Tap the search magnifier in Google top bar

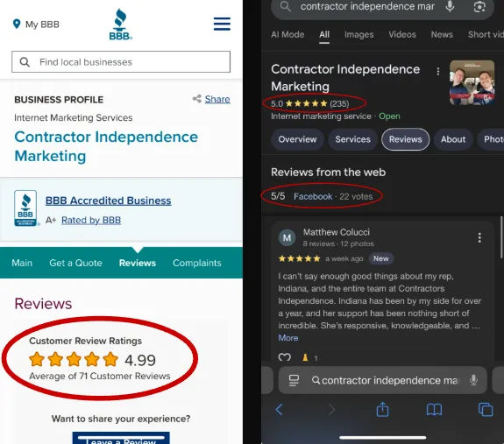(285, 6)
